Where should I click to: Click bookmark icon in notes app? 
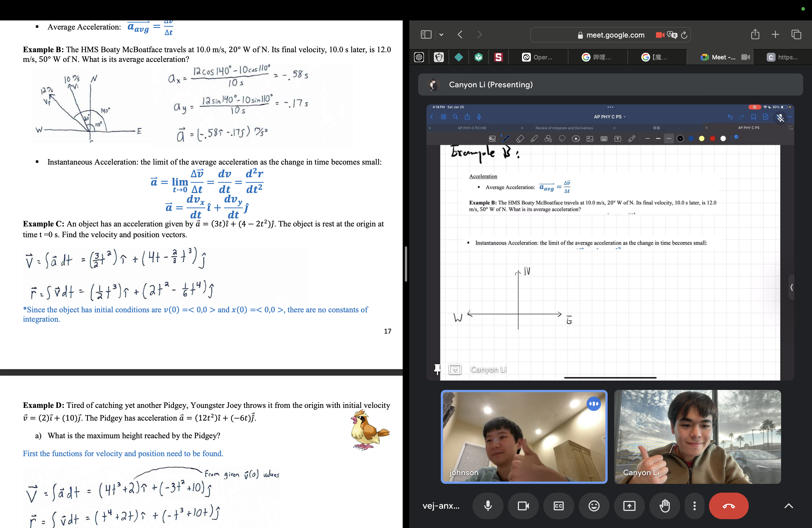pos(753,117)
